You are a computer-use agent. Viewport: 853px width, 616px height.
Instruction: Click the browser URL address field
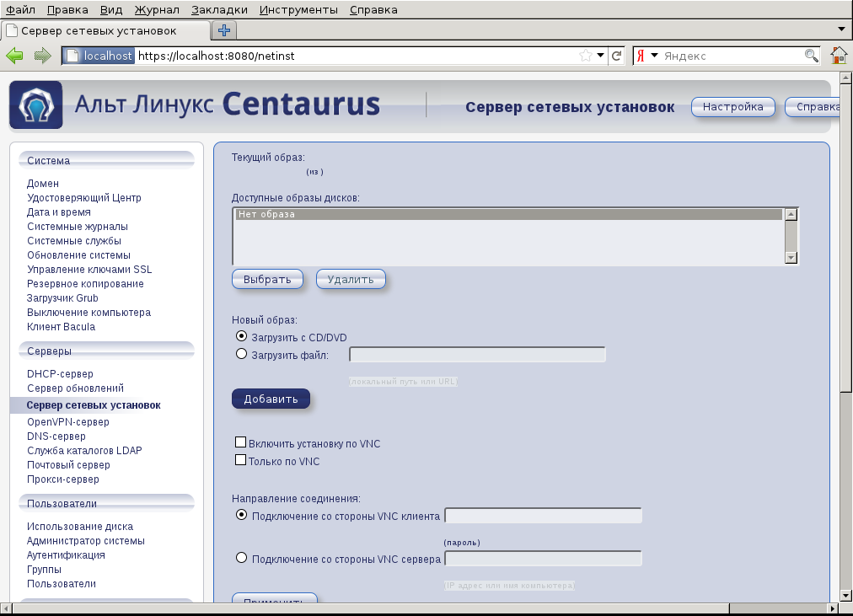pos(357,56)
